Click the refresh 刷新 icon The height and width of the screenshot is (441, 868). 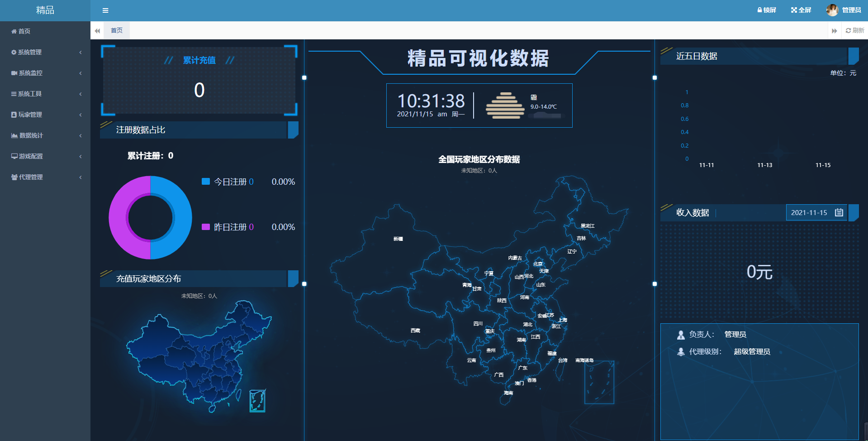(x=849, y=31)
